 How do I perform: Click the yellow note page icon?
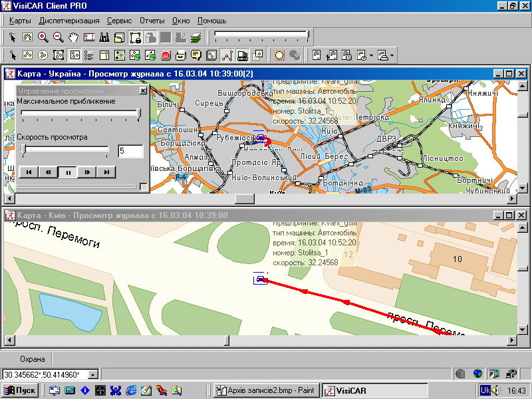pos(104,55)
